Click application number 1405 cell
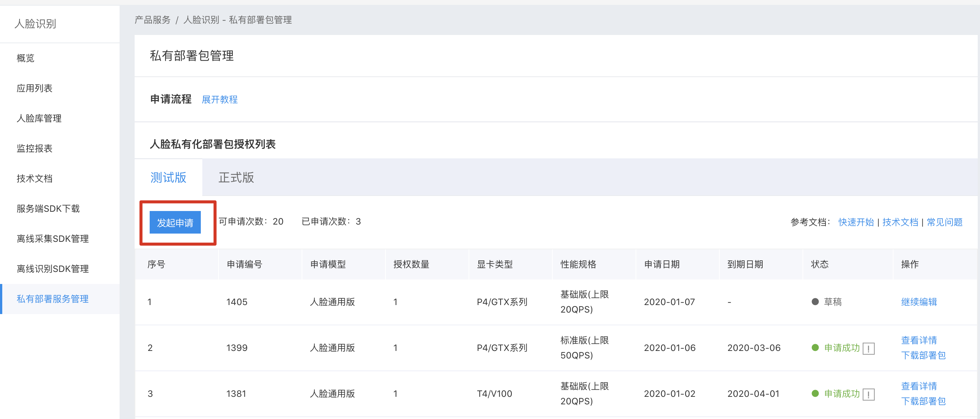Viewport: 980px width, 419px height. pos(237,302)
